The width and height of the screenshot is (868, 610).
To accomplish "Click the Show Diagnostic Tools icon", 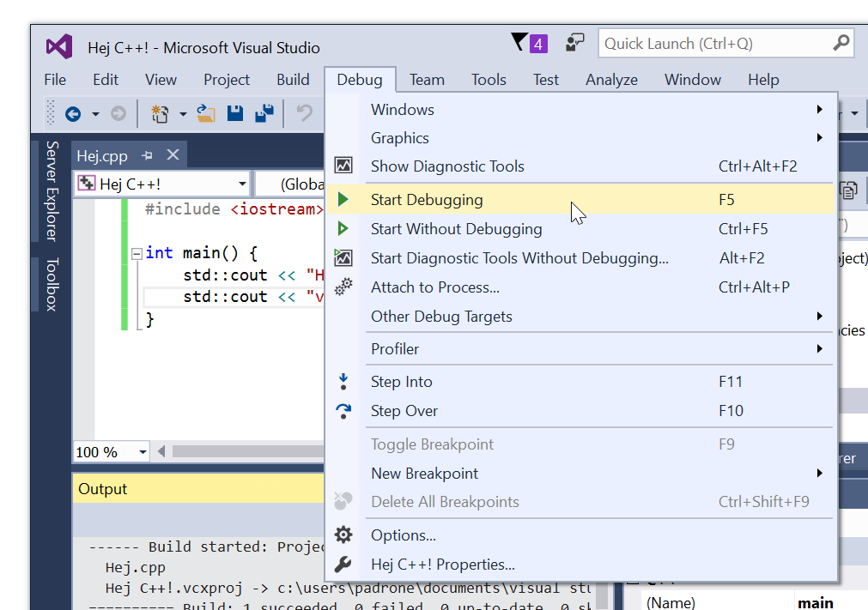I will [x=343, y=166].
